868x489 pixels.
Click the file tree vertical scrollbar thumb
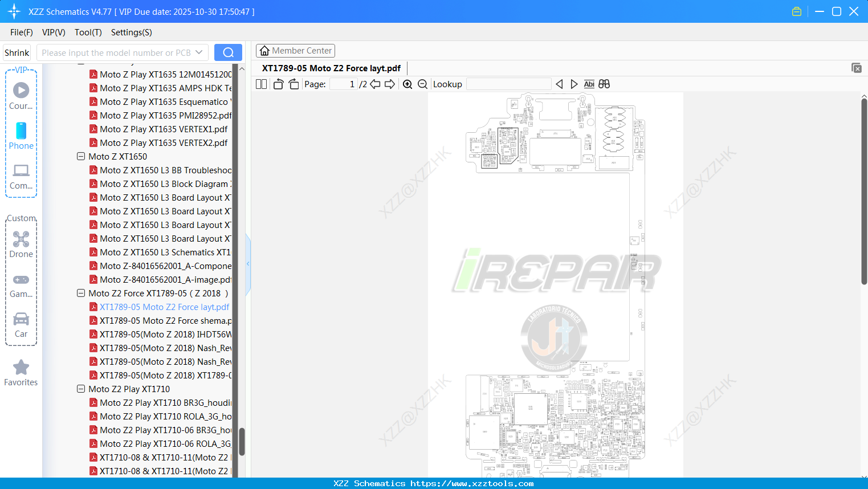[242, 442]
